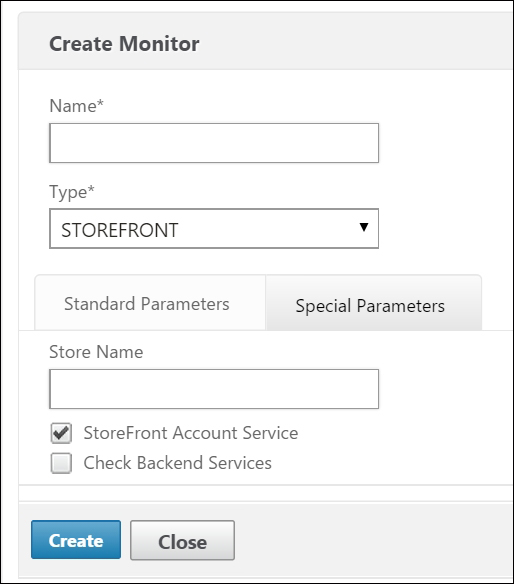Click the empty square beside Check Backend Services
Viewport: 514px width, 584px height.
tap(61, 463)
